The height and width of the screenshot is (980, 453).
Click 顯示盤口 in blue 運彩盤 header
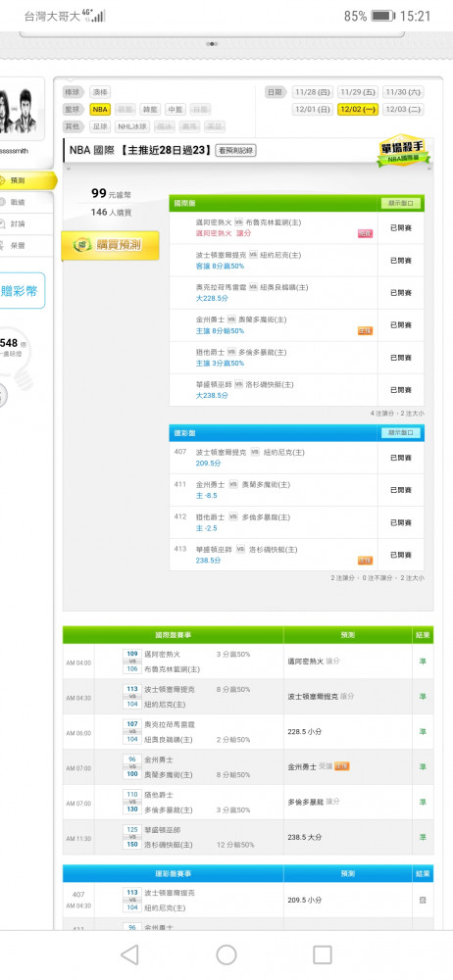click(x=400, y=432)
